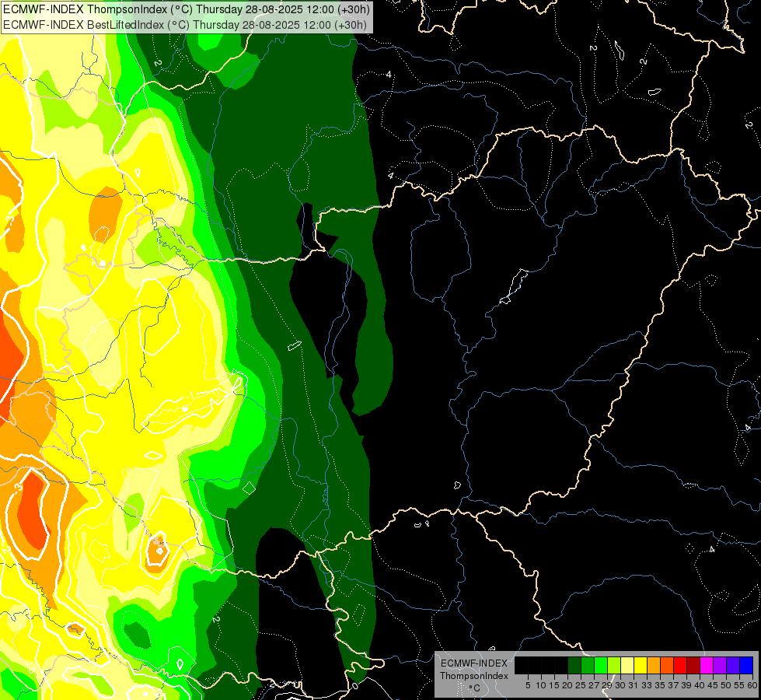Click the legend tick value 50

(725, 685)
